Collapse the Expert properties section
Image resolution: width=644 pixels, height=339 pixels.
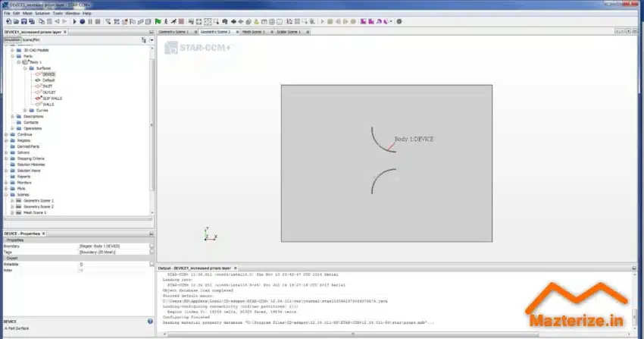click(x=6, y=258)
